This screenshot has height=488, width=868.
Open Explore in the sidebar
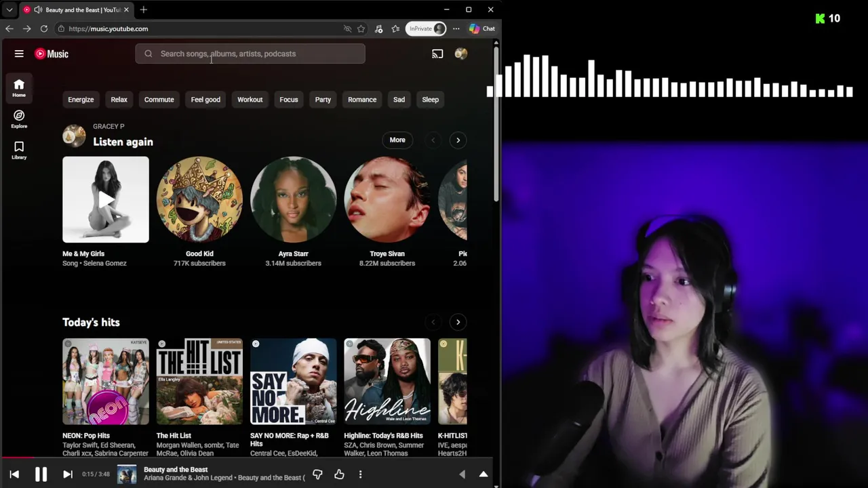point(19,119)
